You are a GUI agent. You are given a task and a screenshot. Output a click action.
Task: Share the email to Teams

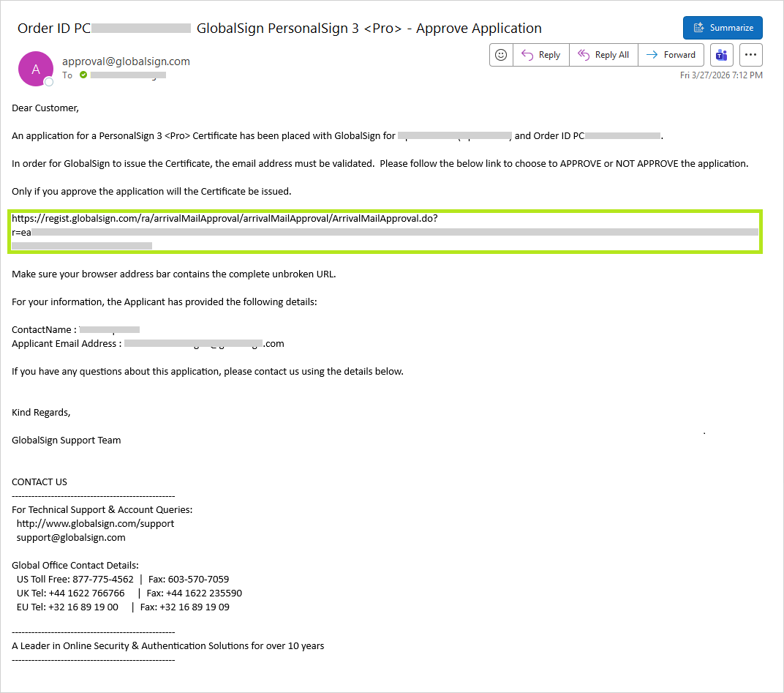[722, 55]
